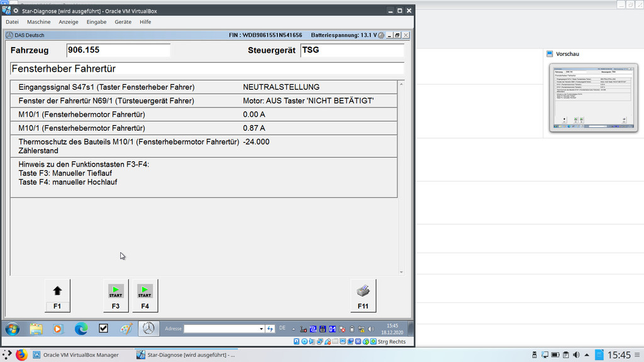Select the M10/1 row showing 0.00 A

204,114
